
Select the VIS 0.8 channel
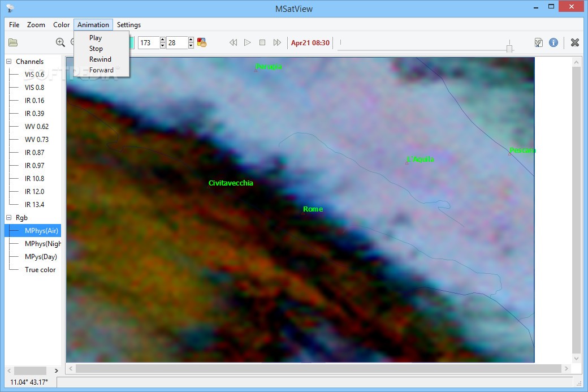tap(34, 88)
